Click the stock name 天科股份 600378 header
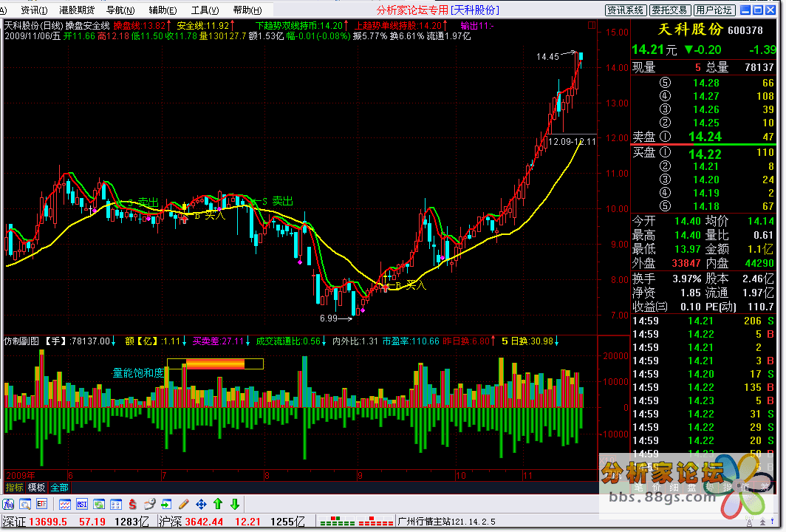Screen dimensions: 786x532 [x=710, y=30]
